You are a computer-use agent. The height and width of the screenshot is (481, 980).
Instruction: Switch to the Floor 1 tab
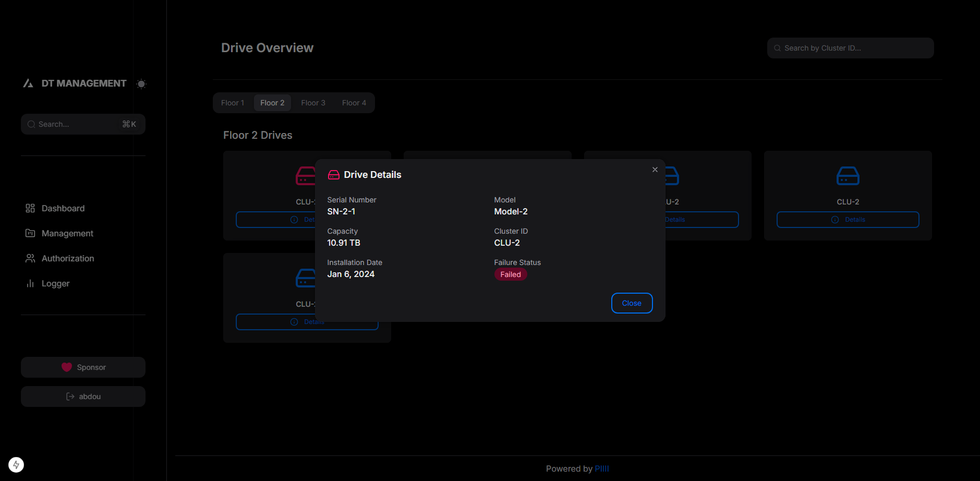tap(233, 102)
